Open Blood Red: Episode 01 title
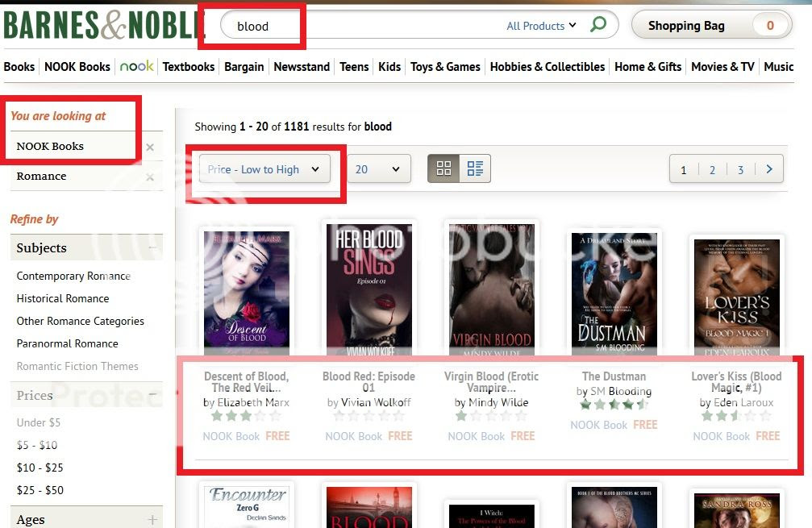 click(x=369, y=382)
